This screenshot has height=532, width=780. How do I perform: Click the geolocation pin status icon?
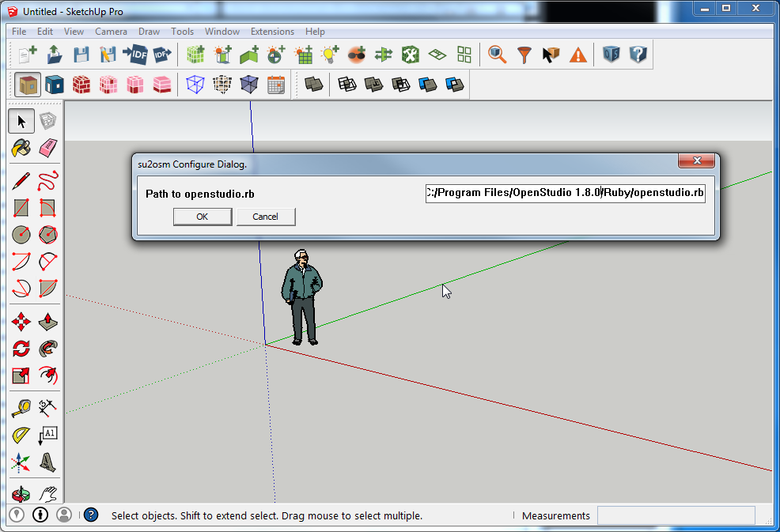pyautogui.click(x=17, y=515)
